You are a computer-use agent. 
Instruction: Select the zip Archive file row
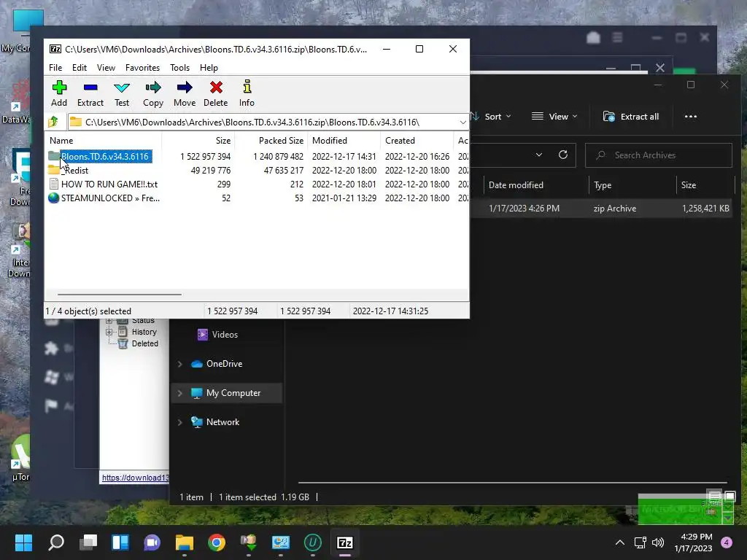click(602, 208)
